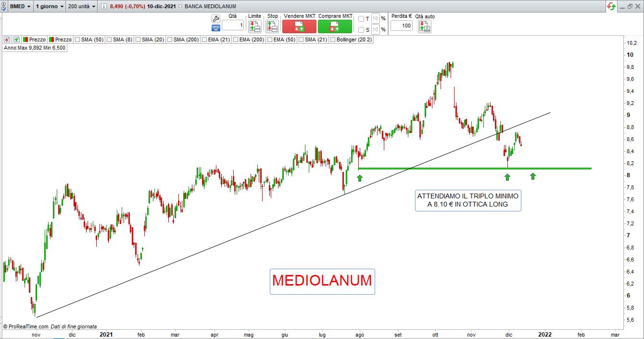Select the ATTENDIAMO IL TRIPLO MINIMO note
The image size is (644, 339).
pyautogui.click(x=468, y=200)
